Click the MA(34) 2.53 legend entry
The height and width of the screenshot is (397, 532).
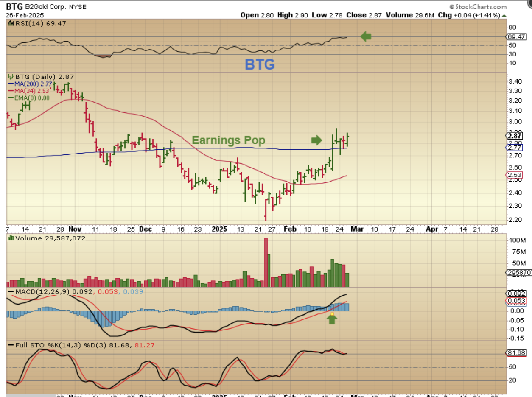29,91
